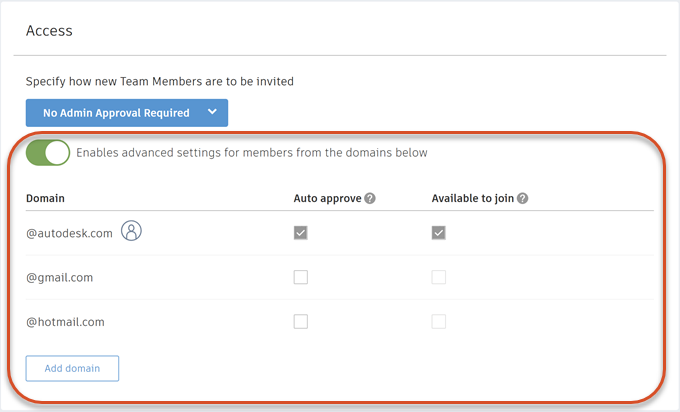Select the @hotmail.com domain entry

[65, 322]
